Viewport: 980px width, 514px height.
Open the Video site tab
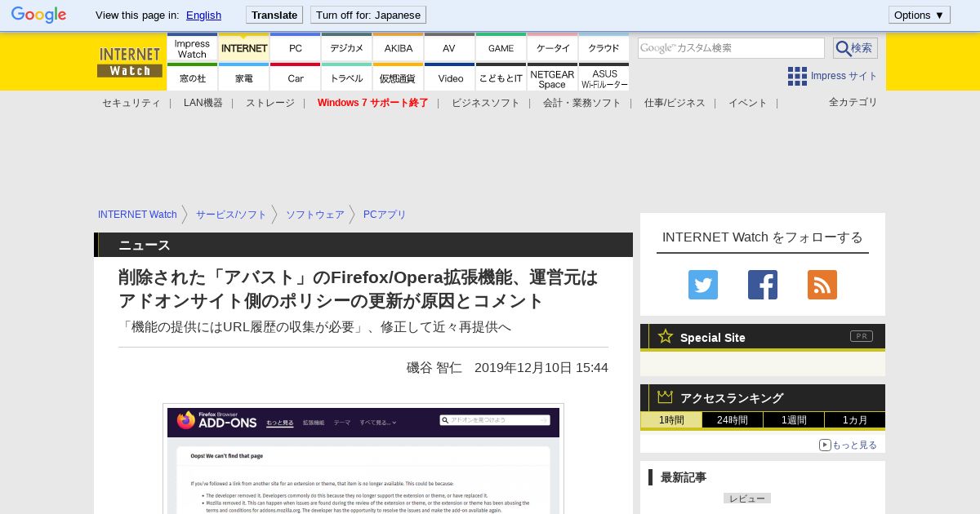pyautogui.click(x=449, y=78)
